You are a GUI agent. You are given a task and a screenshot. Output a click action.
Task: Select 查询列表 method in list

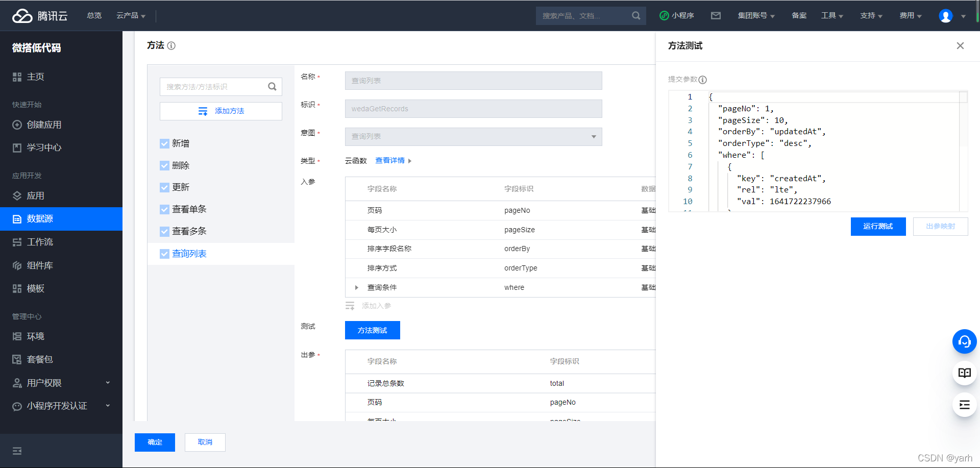coord(189,254)
